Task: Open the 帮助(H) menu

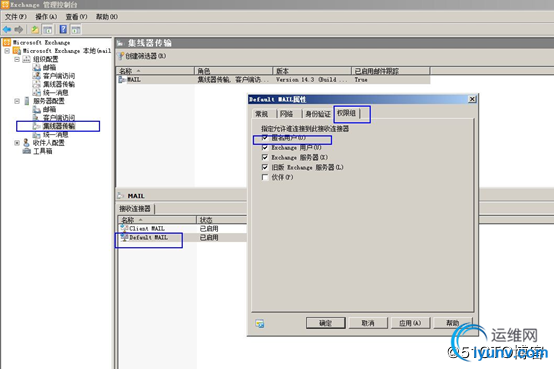Action: pos(107,17)
